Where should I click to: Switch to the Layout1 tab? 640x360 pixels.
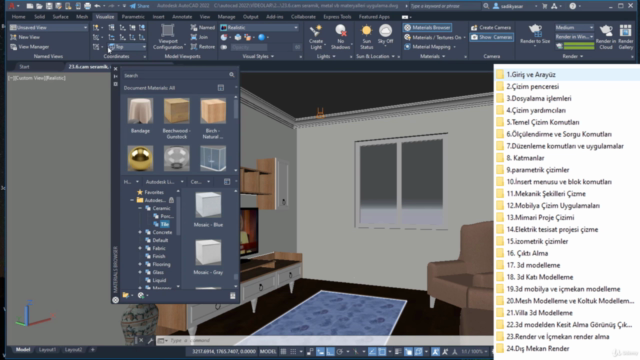(47, 350)
